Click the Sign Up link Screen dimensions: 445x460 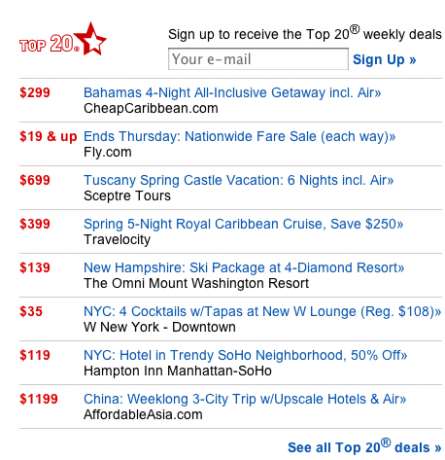click(384, 60)
